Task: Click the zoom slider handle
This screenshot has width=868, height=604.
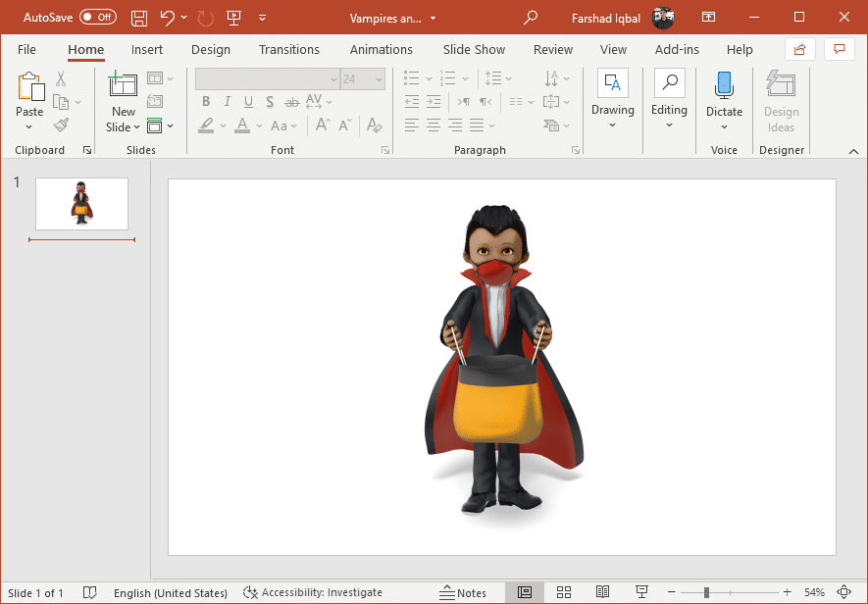Action: [706, 592]
